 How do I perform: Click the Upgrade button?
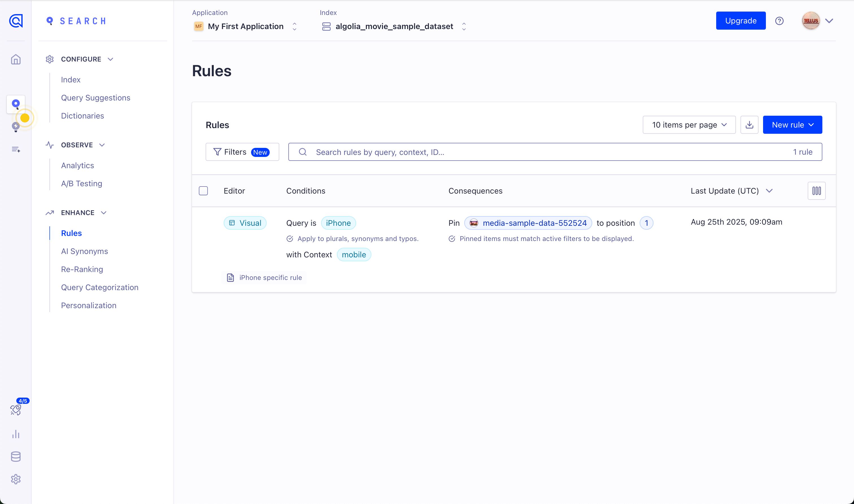click(740, 21)
